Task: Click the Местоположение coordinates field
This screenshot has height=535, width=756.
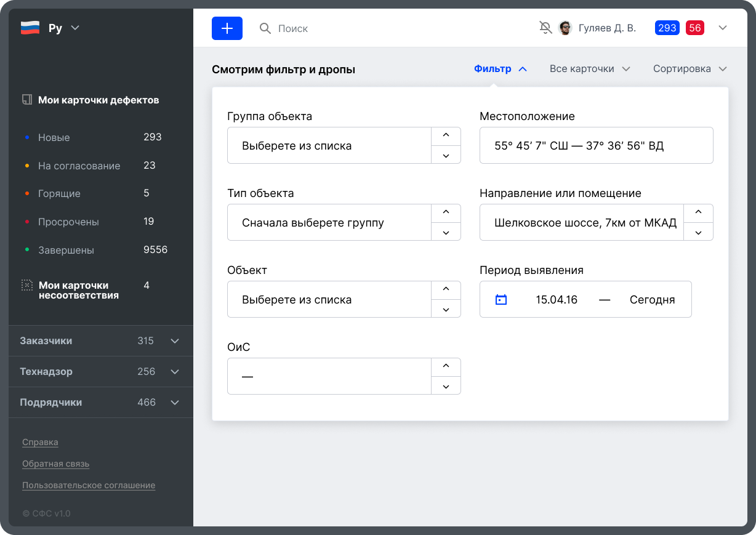Action: click(x=596, y=146)
